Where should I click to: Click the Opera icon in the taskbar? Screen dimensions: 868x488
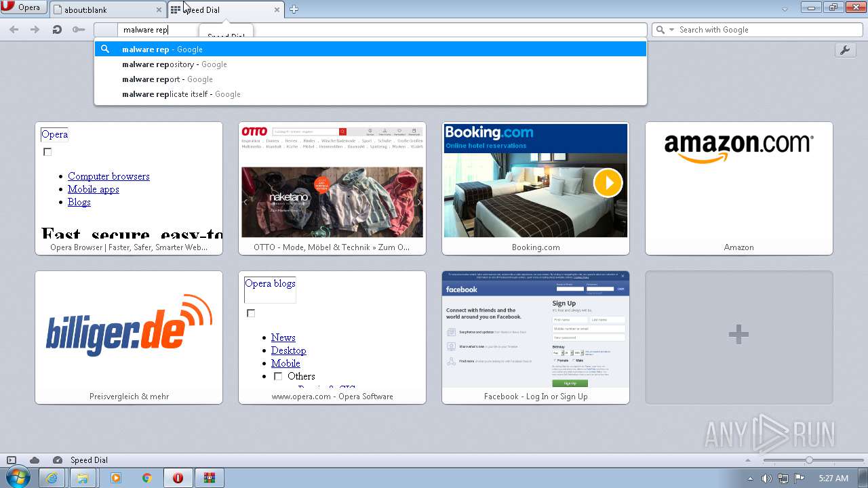click(178, 478)
